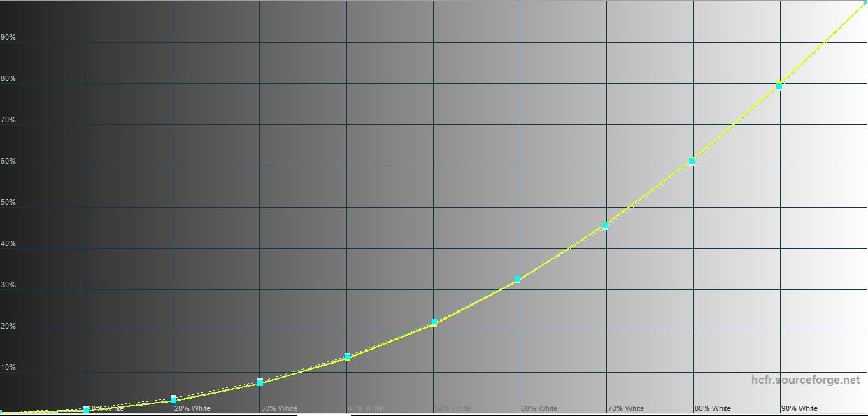Click the '90% White' x-axis label
This screenshot has width=868, height=416.
(799, 408)
